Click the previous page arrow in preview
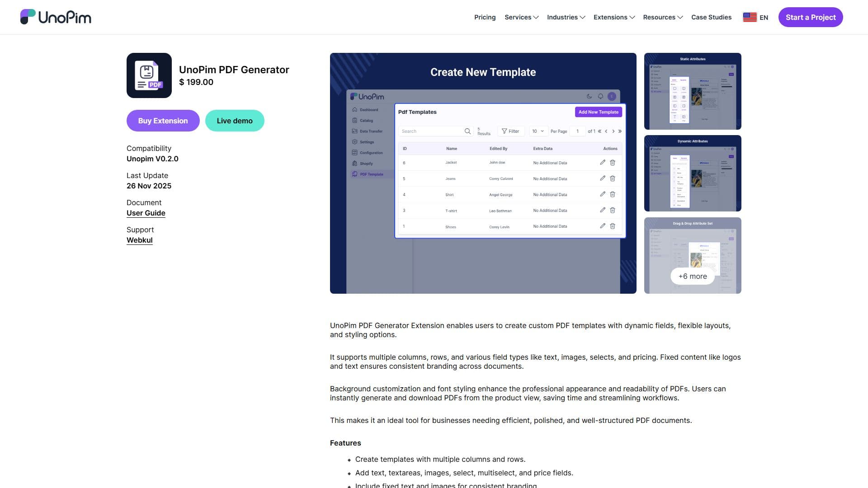Viewport: 868px width, 488px height. click(x=606, y=131)
